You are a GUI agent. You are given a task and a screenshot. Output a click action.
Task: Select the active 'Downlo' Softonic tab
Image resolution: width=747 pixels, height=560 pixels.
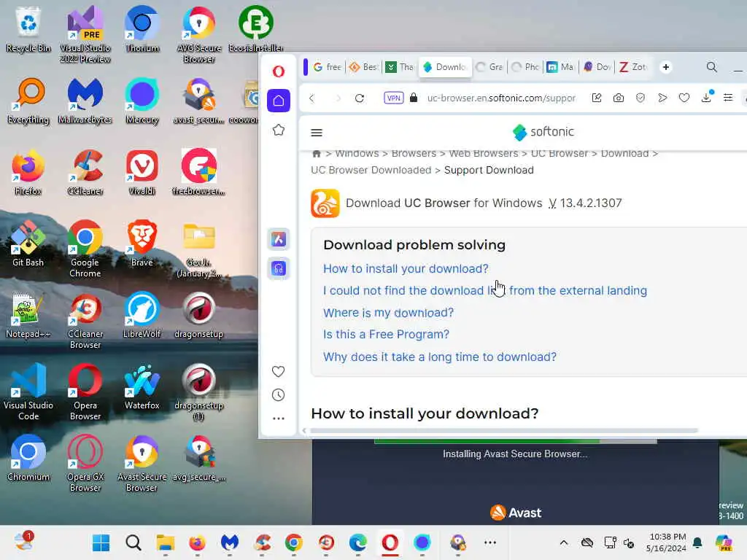pos(445,67)
